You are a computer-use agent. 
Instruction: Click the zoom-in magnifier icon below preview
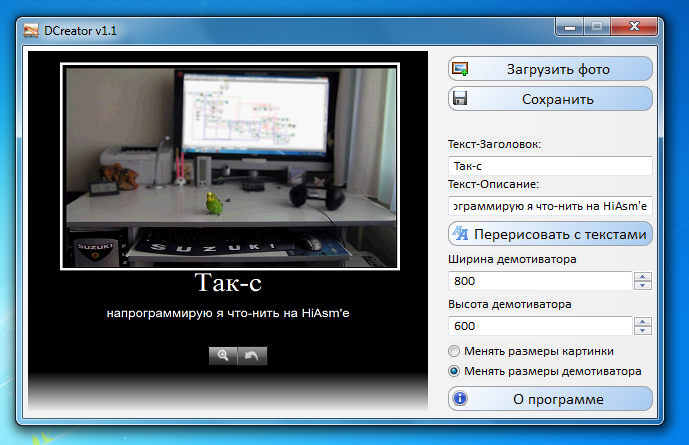223,355
